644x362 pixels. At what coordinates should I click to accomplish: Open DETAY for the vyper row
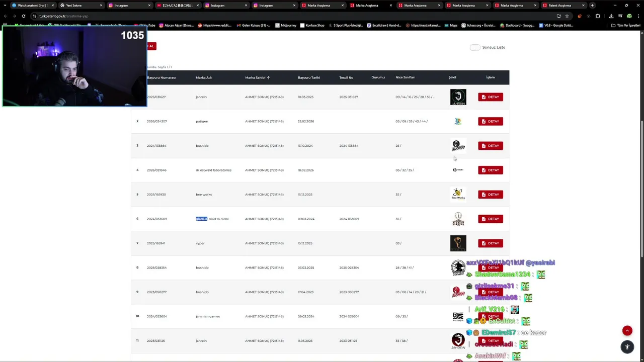click(x=491, y=243)
